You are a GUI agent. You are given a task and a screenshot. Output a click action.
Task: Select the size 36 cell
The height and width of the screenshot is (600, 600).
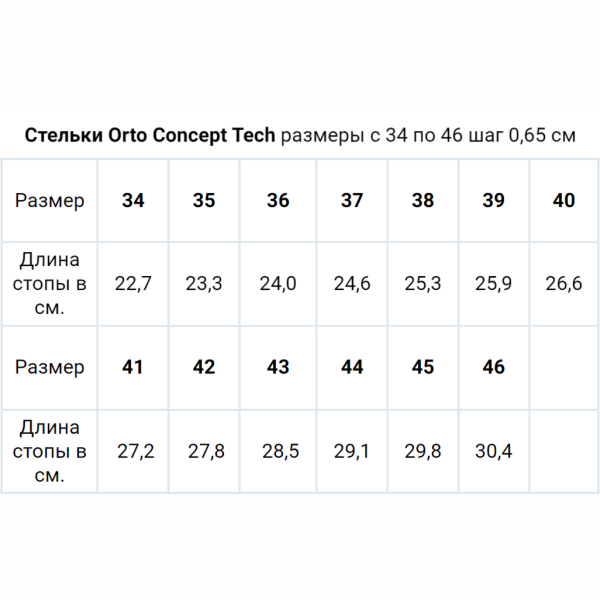pos(278,200)
